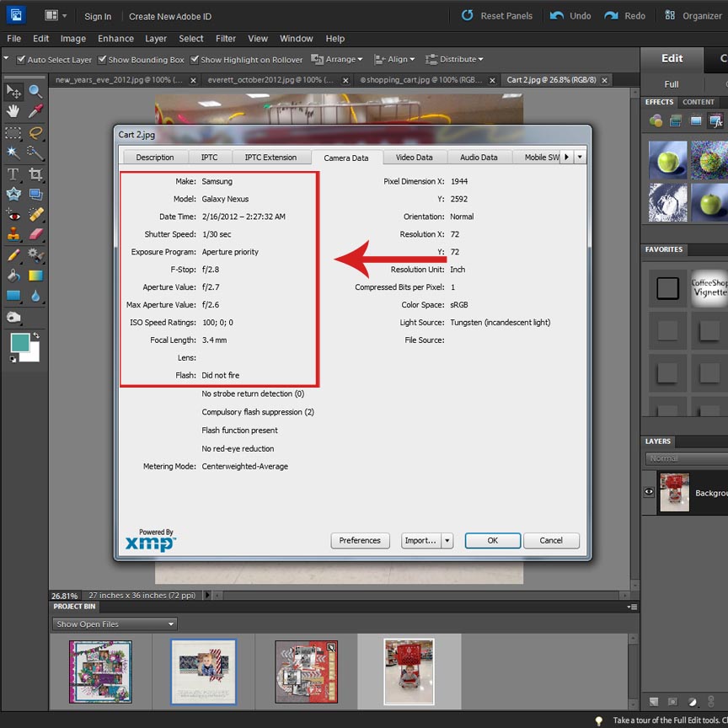Viewport: 728px width, 728px height.
Task: Select the Straighten tool
Action: pos(35,194)
